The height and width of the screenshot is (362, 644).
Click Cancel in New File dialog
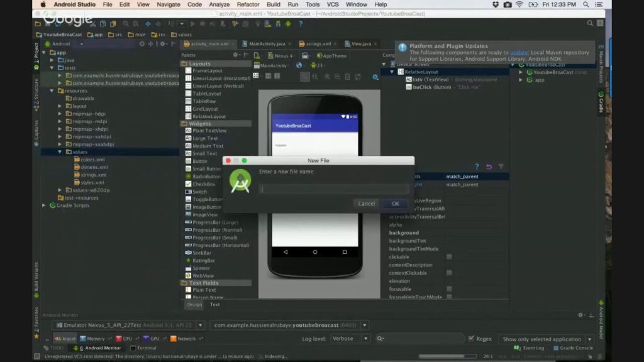tap(367, 204)
